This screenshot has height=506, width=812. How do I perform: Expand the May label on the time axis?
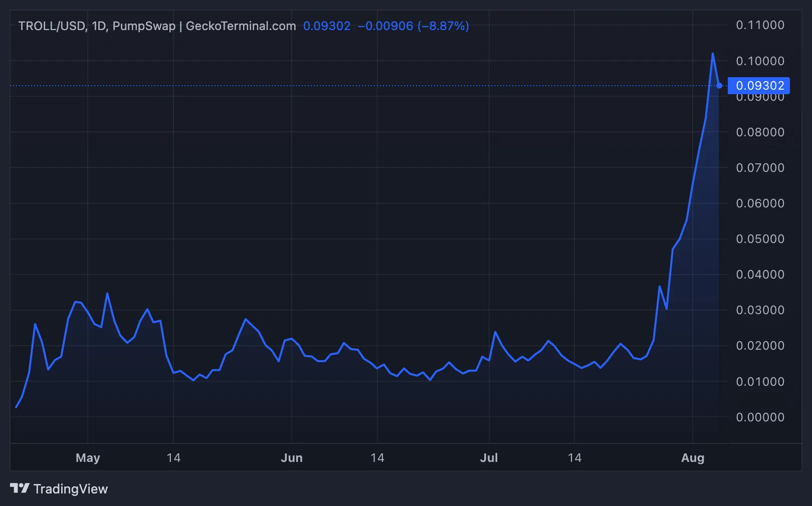click(88, 457)
